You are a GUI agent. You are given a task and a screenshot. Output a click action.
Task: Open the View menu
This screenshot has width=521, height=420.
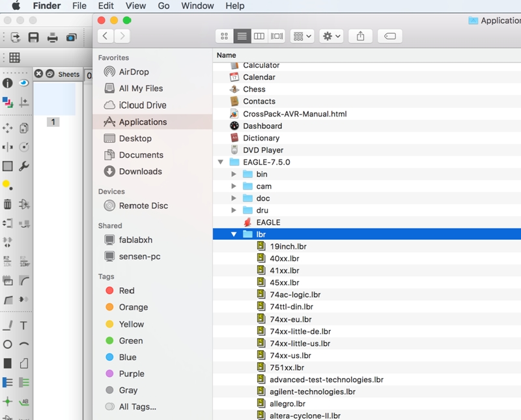135,6
